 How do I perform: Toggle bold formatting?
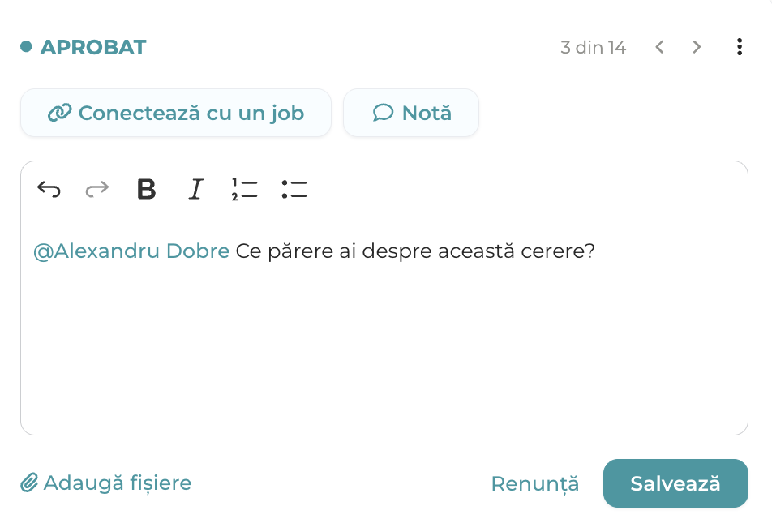tap(146, 189)
